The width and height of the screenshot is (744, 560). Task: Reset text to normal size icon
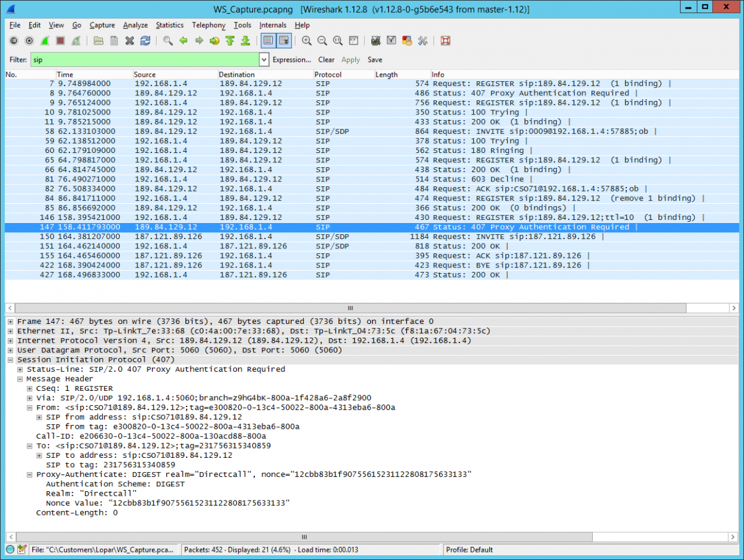coord(338,41)
